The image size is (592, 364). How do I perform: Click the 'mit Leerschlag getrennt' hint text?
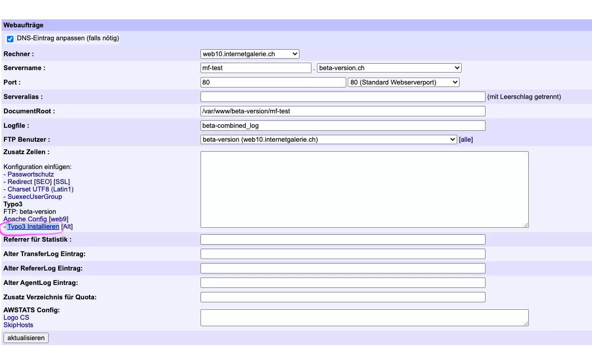524,97
